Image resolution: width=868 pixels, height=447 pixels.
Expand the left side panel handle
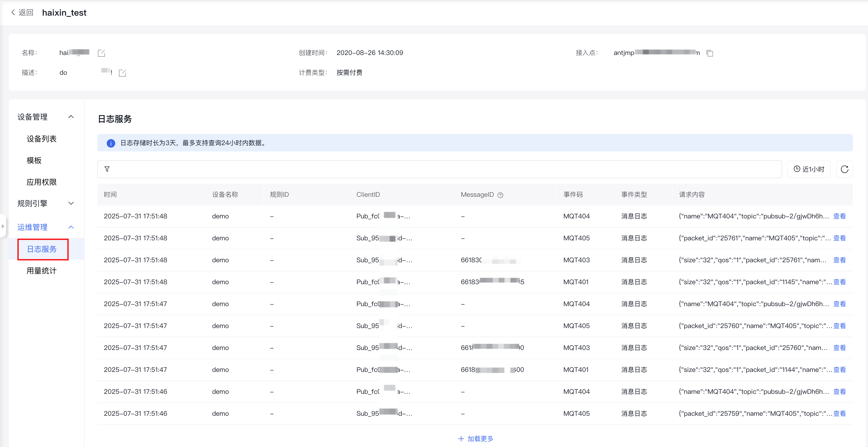coord(3,226)
